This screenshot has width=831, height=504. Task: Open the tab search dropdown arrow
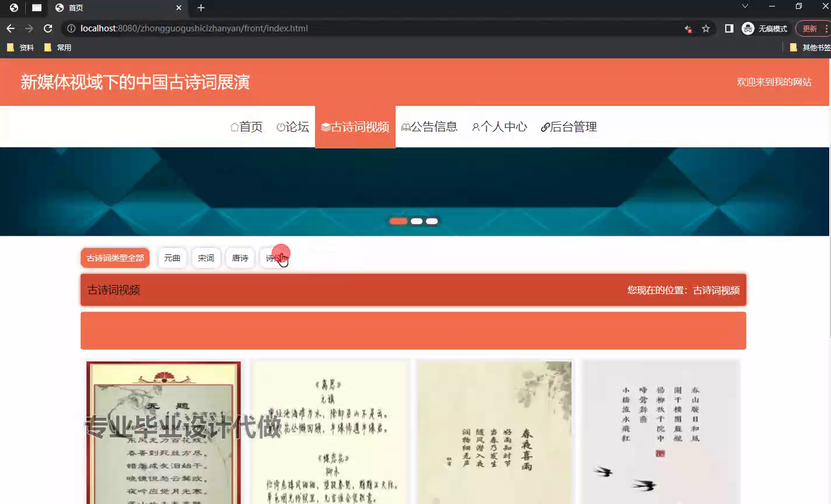(745, 6)
